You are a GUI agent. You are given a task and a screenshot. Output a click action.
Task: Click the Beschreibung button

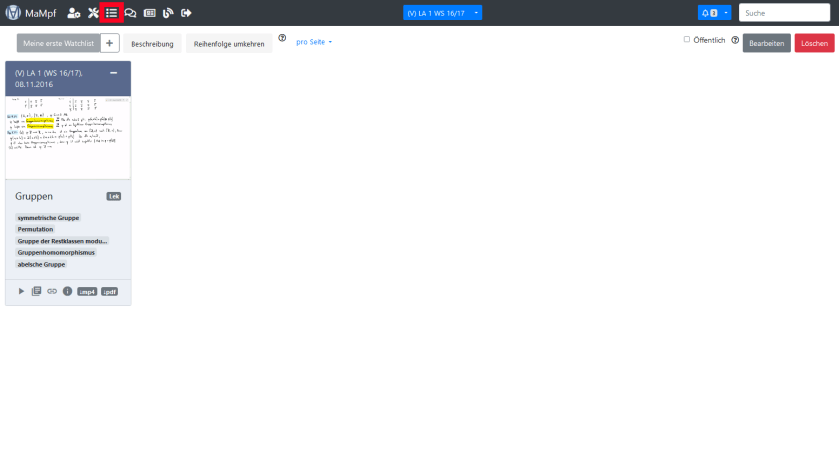[x=152, y=43]
